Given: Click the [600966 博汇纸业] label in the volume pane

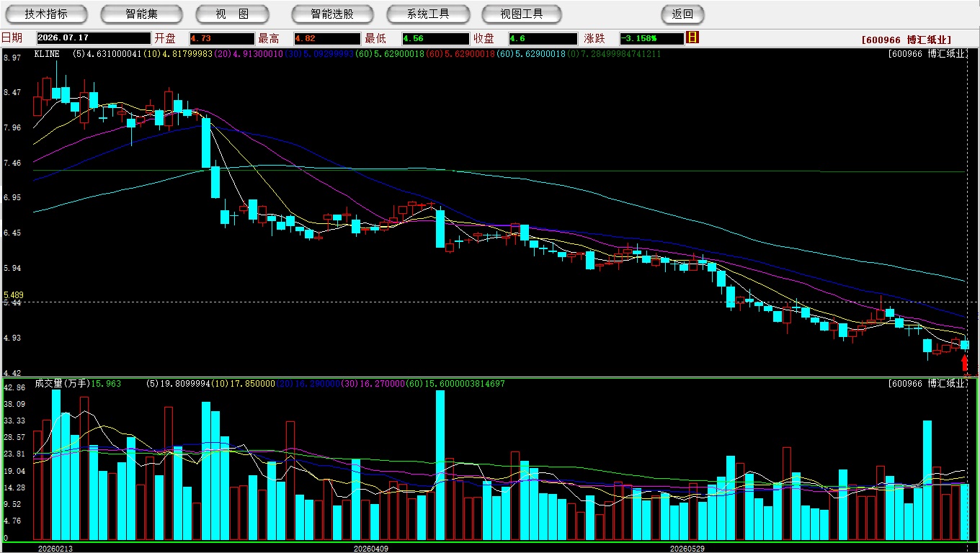Looking at the screenshot, I should click(x=927, y=384).
